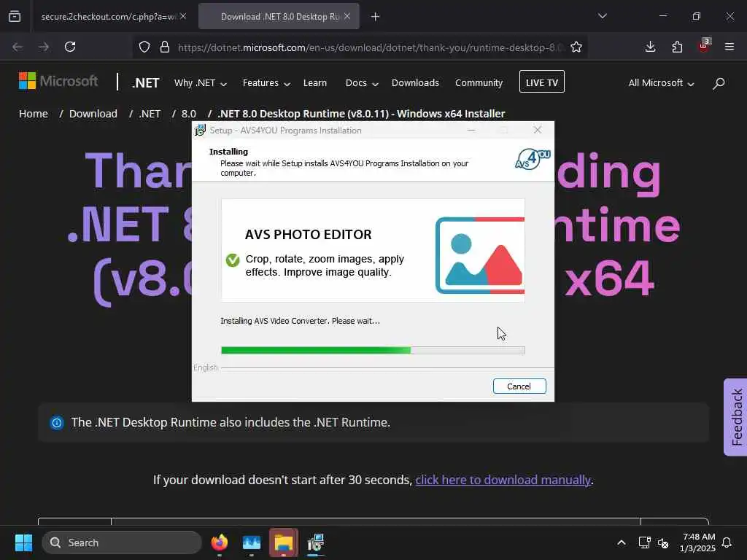Bookmark this page with the star icon
The height and width of the screenshot is (560, 747).
(576, 47)
